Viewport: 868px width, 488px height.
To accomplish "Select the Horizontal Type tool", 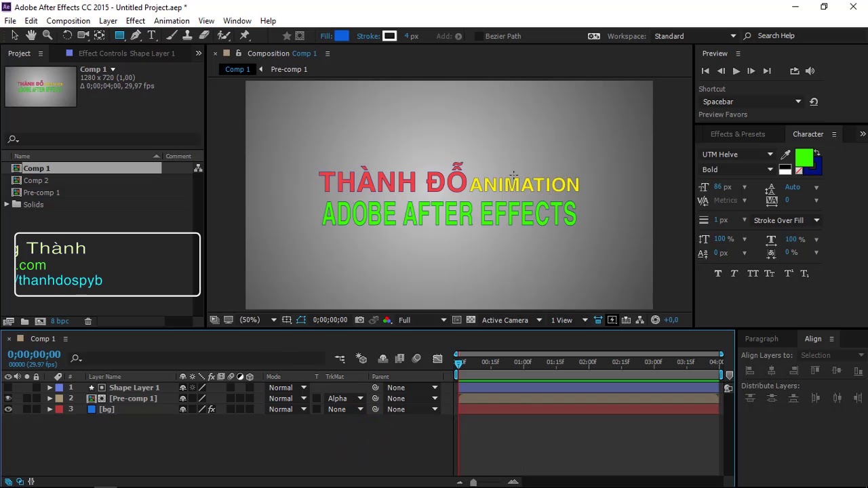I will tap(152, 35).
